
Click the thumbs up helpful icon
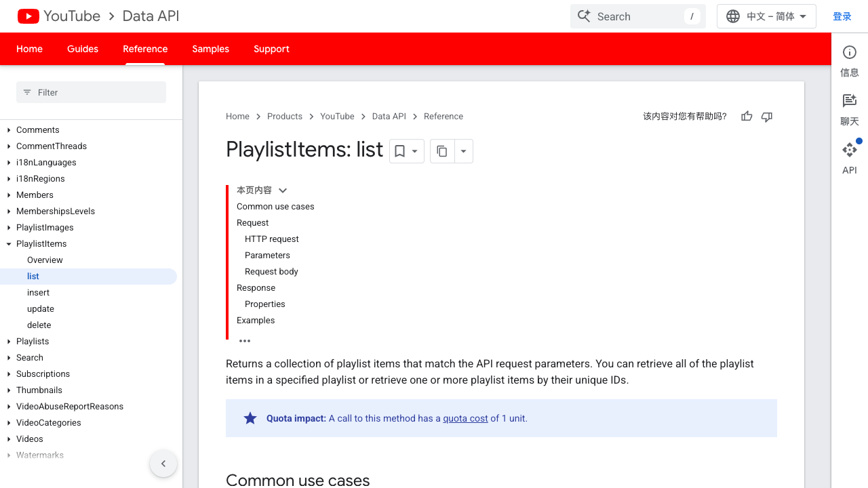(x=747, y=117)
